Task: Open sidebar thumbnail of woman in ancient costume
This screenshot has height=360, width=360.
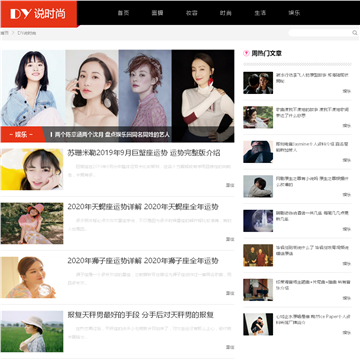Action: click(x=258, y=117)
